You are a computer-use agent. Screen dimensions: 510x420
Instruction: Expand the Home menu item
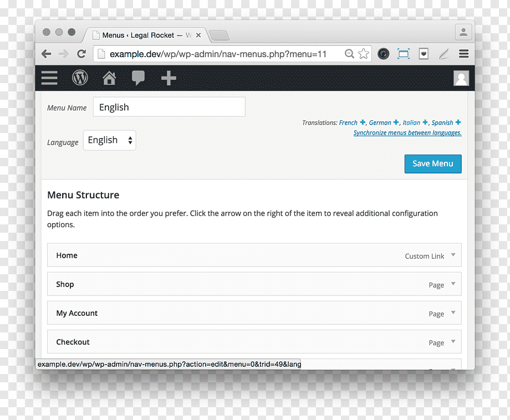[453, 255]
